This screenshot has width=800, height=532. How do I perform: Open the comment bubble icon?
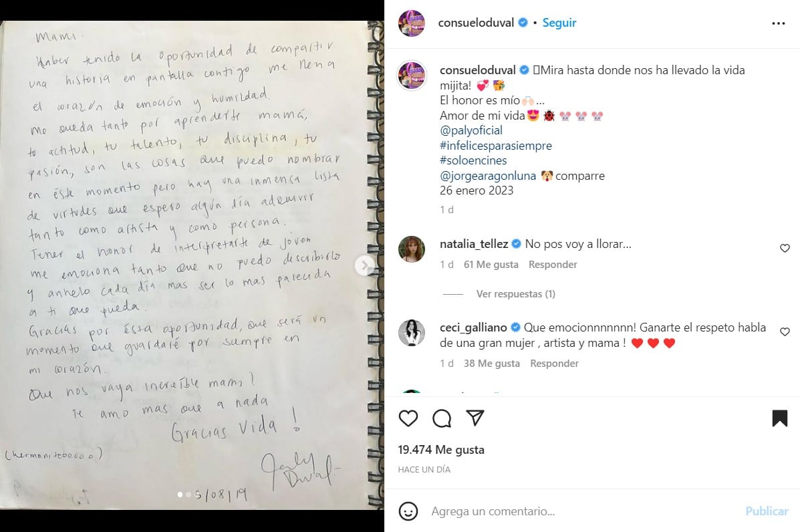pos(442,418)
